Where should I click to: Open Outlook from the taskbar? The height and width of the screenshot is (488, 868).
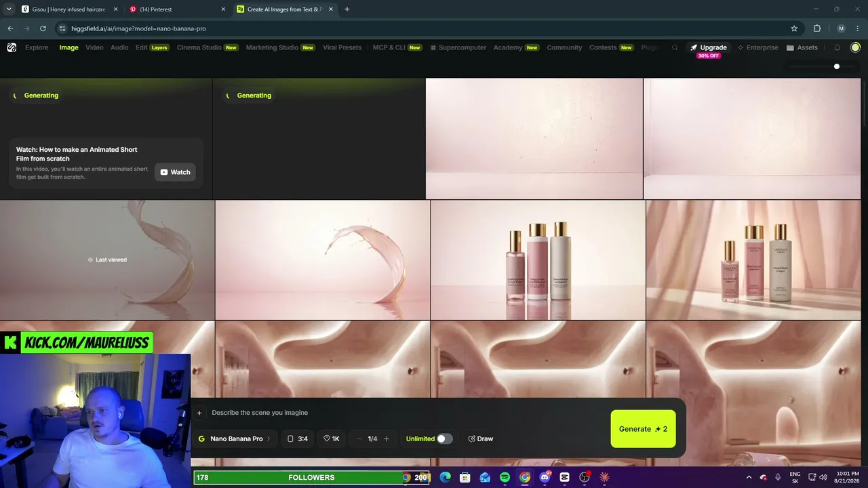(x=485, y=477)
